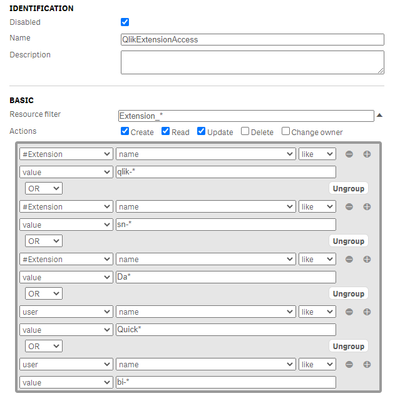Edit the qlik-* value input

click(x=226, y=172)
